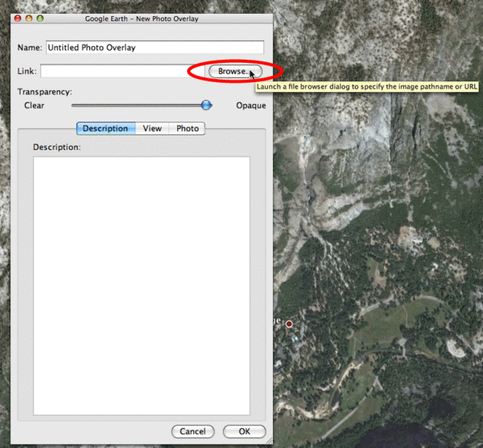Focus the Link input field

[122, 71]
